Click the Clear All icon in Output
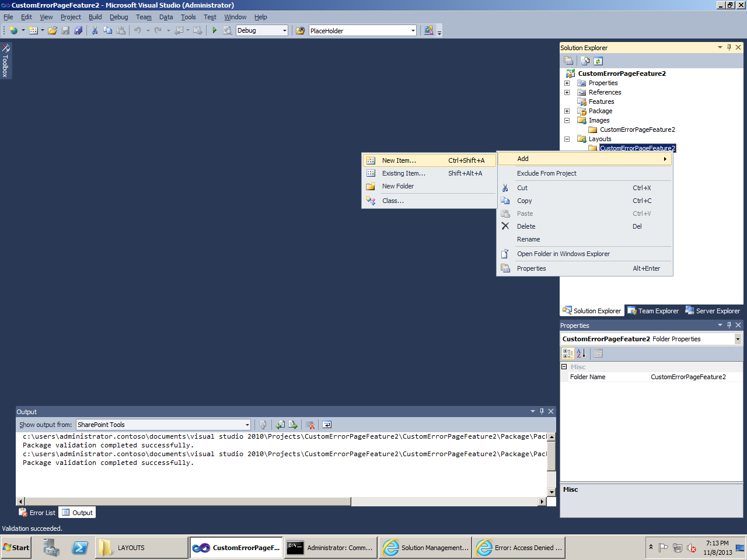The height and width of the screenshot is (560, 747). coord(310,425)
